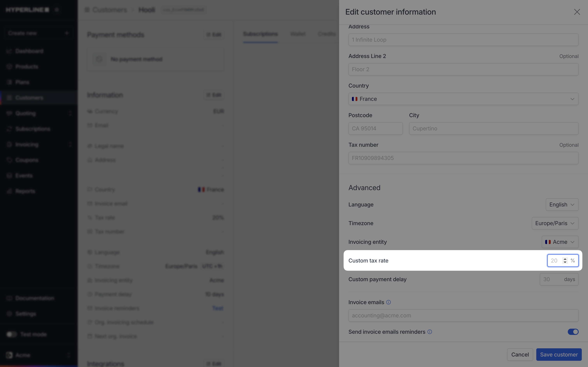The image size is (588, 367).
Task: Click the Reports sidebar icon
Action: (x=9, y=191)
